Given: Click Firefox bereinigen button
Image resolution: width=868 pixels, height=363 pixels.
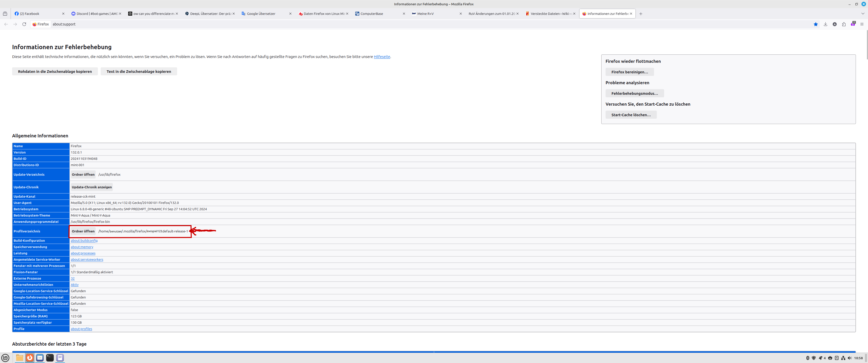Looking at the screenshot, I should (629, 72).
